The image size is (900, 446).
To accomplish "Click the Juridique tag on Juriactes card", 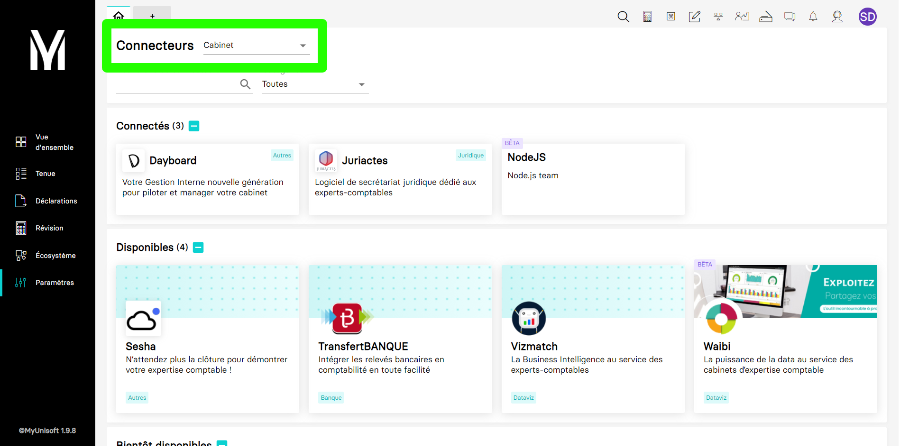I will click(x=471, y=155).
